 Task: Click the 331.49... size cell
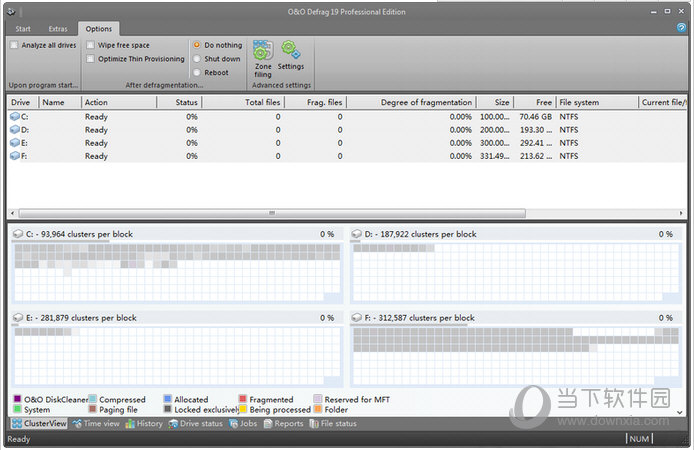[x=495, y=156]
